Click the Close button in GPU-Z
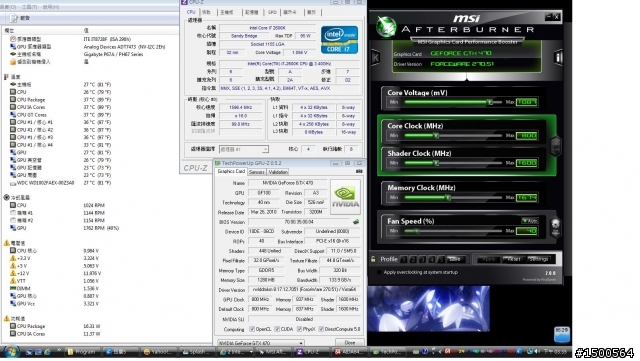The image size is (640, 361). tap(350, 343)
